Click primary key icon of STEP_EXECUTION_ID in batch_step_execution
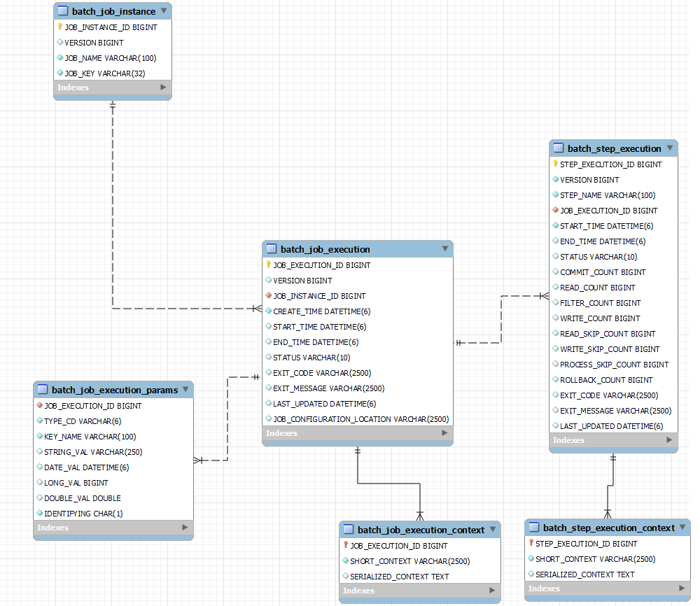 [555, 164]
